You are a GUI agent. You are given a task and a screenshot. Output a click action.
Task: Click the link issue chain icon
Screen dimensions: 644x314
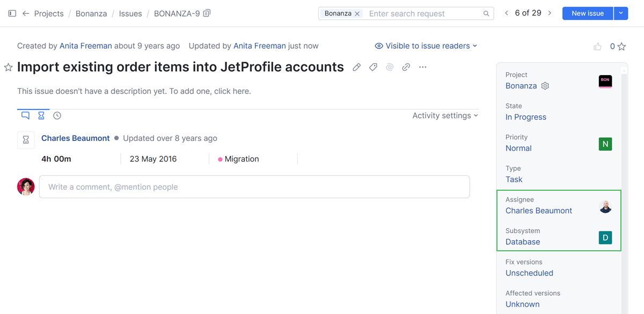406,67
